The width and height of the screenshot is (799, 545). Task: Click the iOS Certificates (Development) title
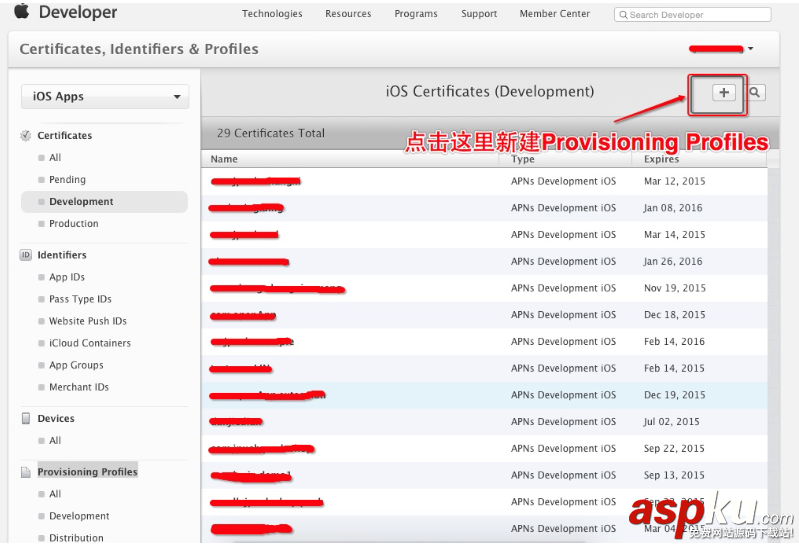490,92
